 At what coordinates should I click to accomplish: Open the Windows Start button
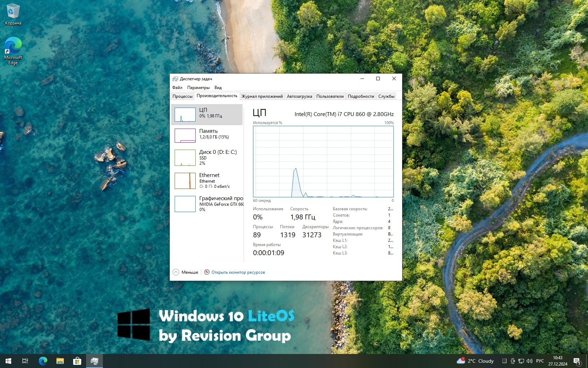coord(8,361)
